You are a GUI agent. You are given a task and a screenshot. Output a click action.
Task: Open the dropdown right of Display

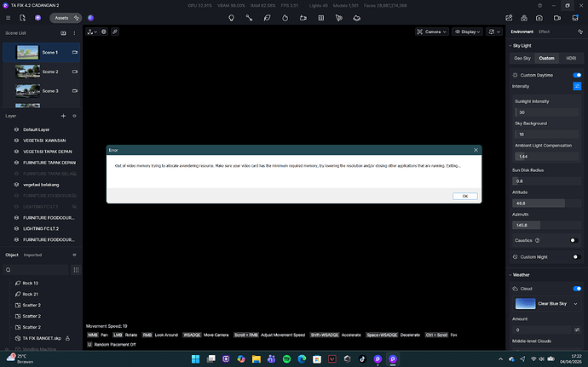(x=494, y=32)
